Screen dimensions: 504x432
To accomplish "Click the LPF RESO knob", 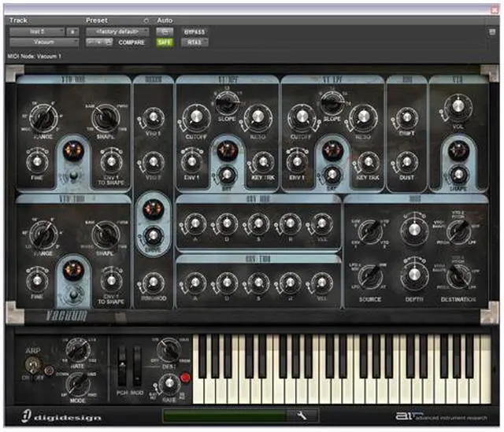I will [x=363, y=117].
